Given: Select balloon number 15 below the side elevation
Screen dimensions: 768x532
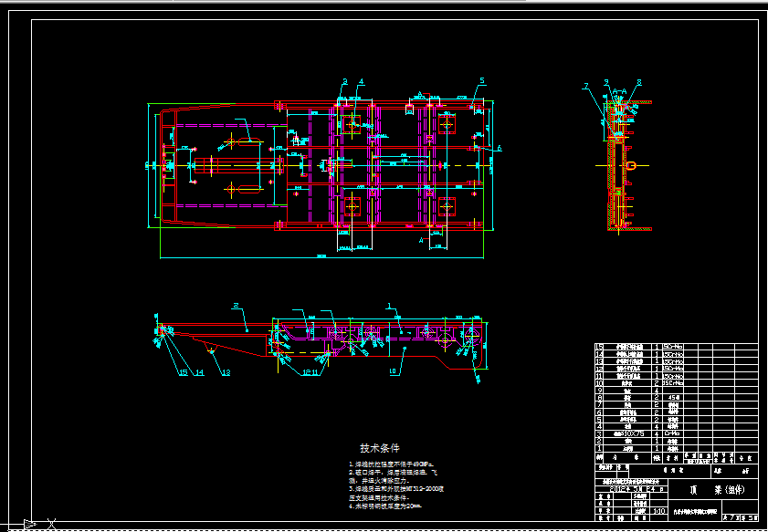Looking at the screenshot, I should (x=183, y=372).
